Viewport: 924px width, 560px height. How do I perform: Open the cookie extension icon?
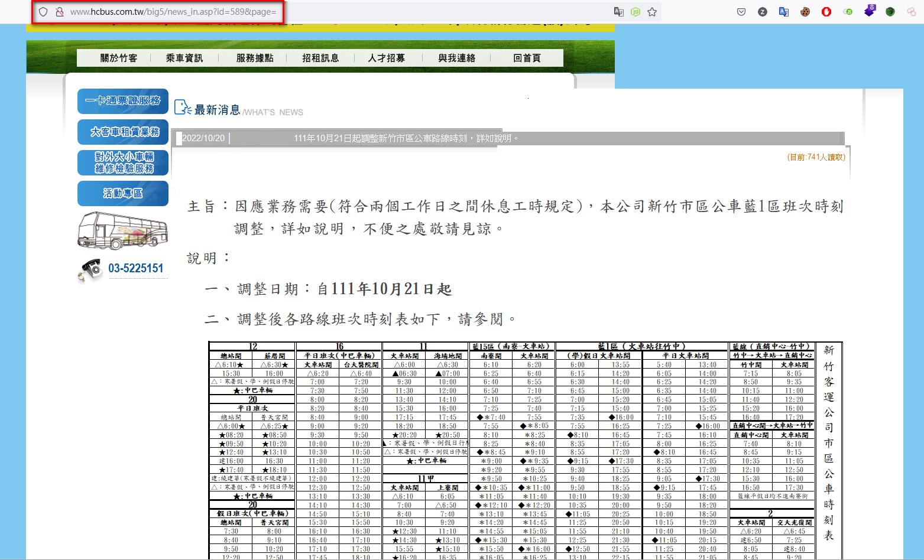805,12
